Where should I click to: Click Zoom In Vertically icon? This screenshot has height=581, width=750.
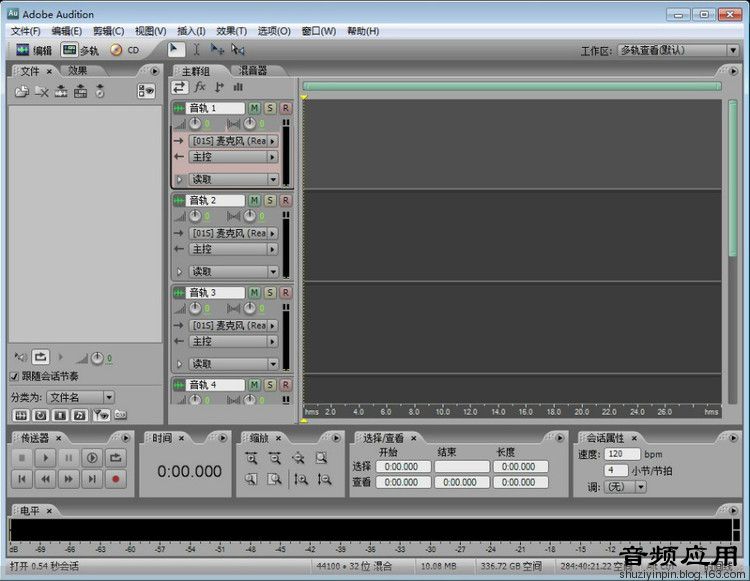(x=301, y=479)
